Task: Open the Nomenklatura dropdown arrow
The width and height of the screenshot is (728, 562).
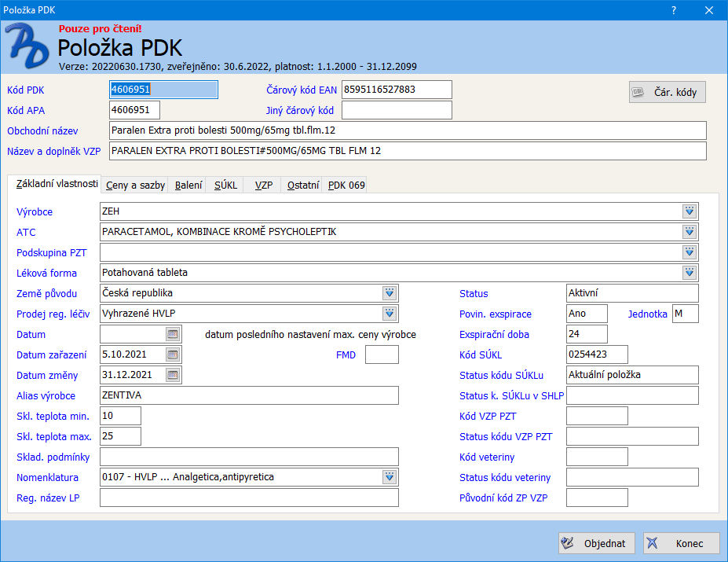Action: click(x=390, y=477)
